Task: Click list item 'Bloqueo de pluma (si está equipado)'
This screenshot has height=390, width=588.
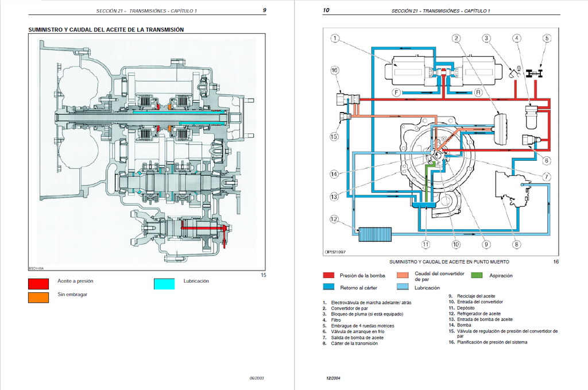Action: coord(367,314)
